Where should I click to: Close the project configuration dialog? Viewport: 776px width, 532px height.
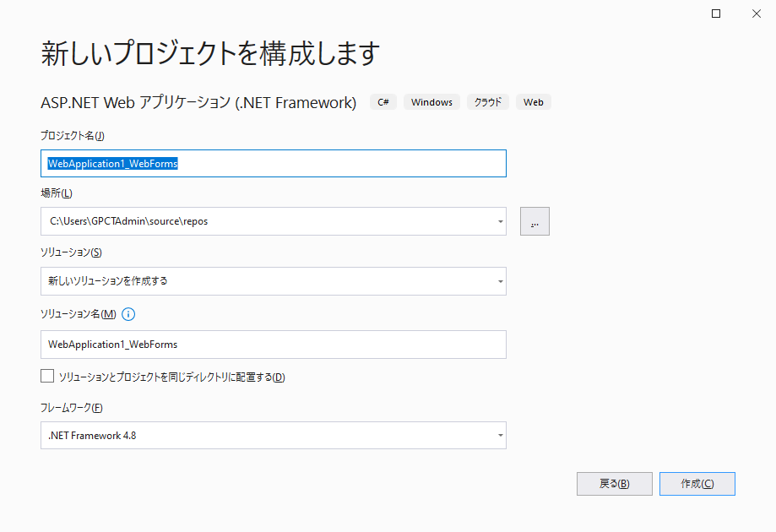click(x=757, y=14)
